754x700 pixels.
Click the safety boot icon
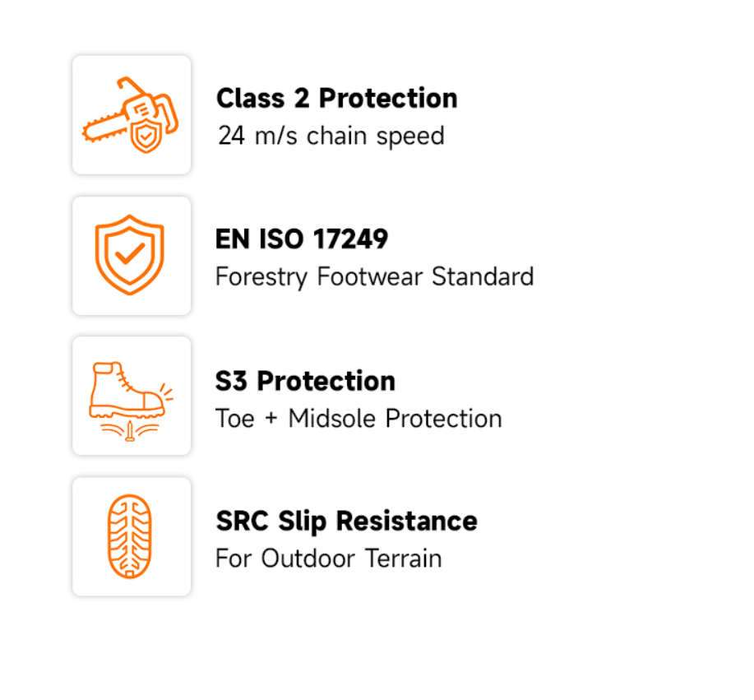tap(131, 401)
